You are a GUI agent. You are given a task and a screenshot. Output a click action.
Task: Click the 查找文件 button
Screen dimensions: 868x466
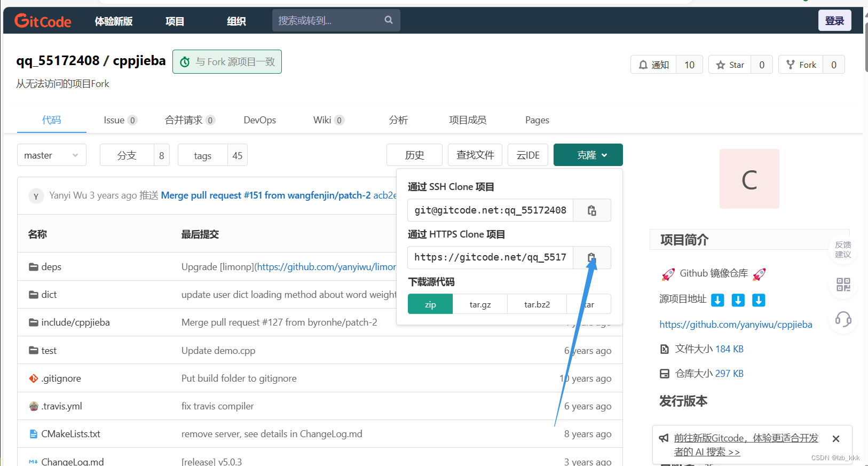pyautogui.click(x=475, y=155)
